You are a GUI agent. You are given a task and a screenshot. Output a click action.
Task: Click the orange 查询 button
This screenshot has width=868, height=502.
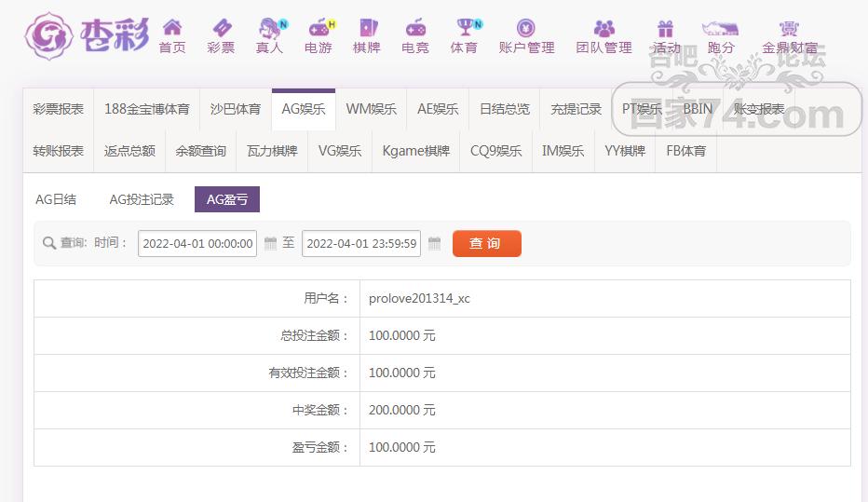486,243
